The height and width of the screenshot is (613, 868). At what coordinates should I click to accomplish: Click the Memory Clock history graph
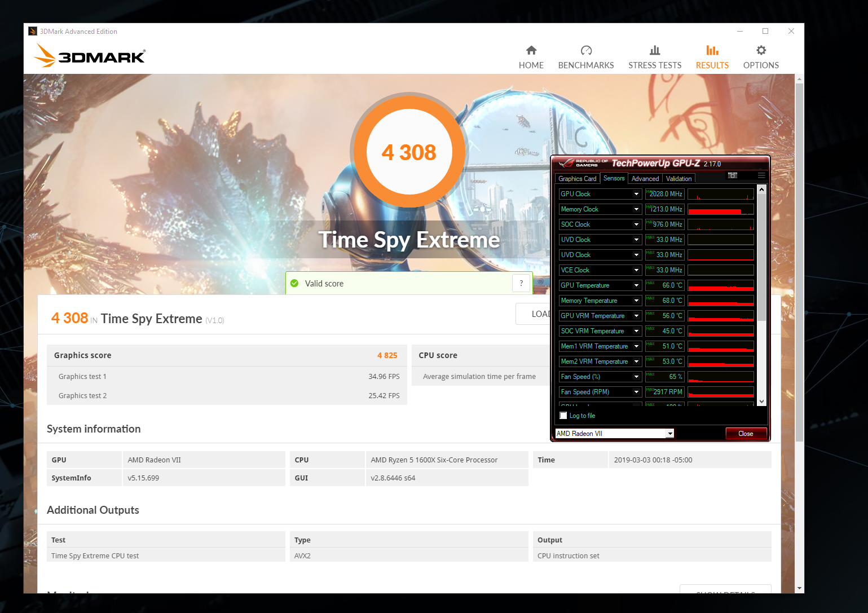pyautogui.click(x=721, y=209)
